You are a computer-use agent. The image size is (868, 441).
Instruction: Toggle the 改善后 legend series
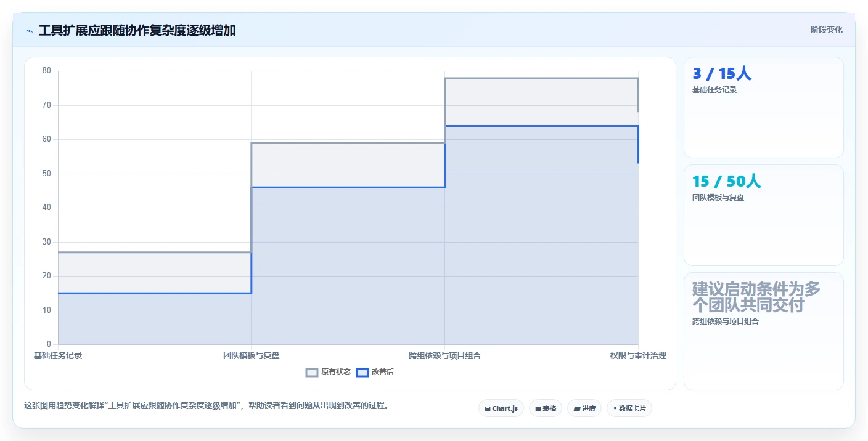coord(375,372)
